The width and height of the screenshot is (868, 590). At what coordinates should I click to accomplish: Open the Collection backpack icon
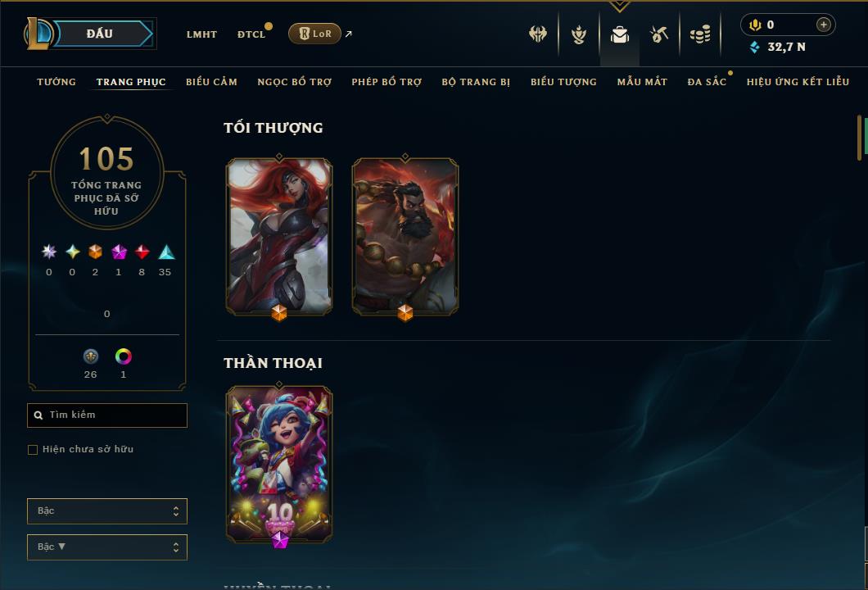point(619,35)
